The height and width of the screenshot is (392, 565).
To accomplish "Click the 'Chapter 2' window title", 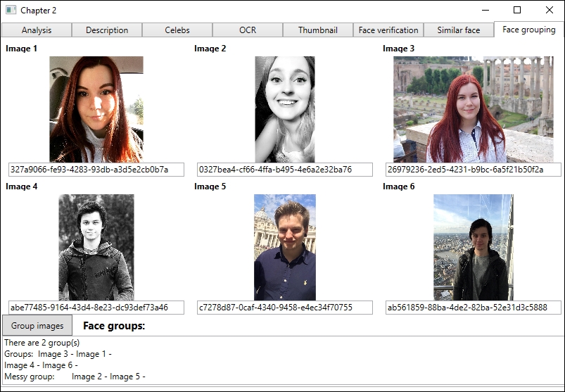I will point(39,11).
